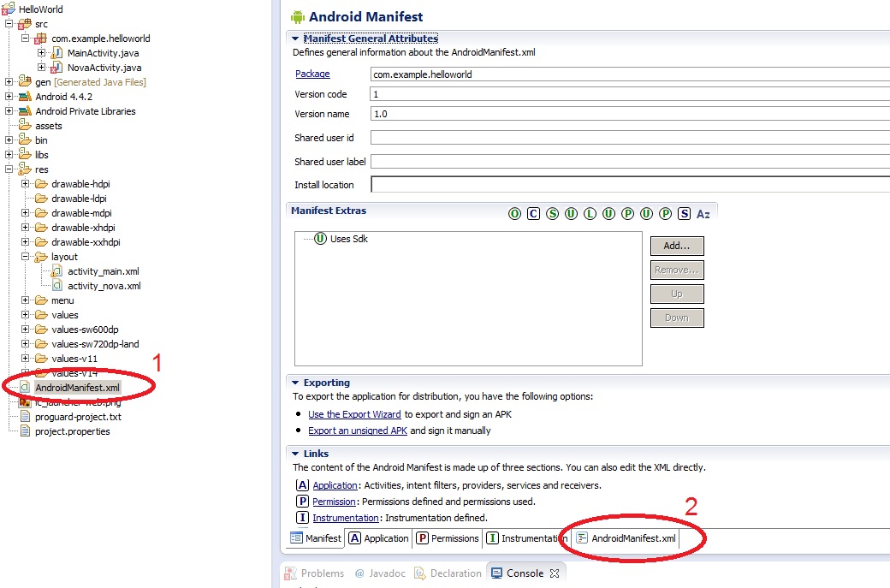Click the com.example.helloworld package icon
The width and height of the screenshot is (890, 588).
pos(40,39)
